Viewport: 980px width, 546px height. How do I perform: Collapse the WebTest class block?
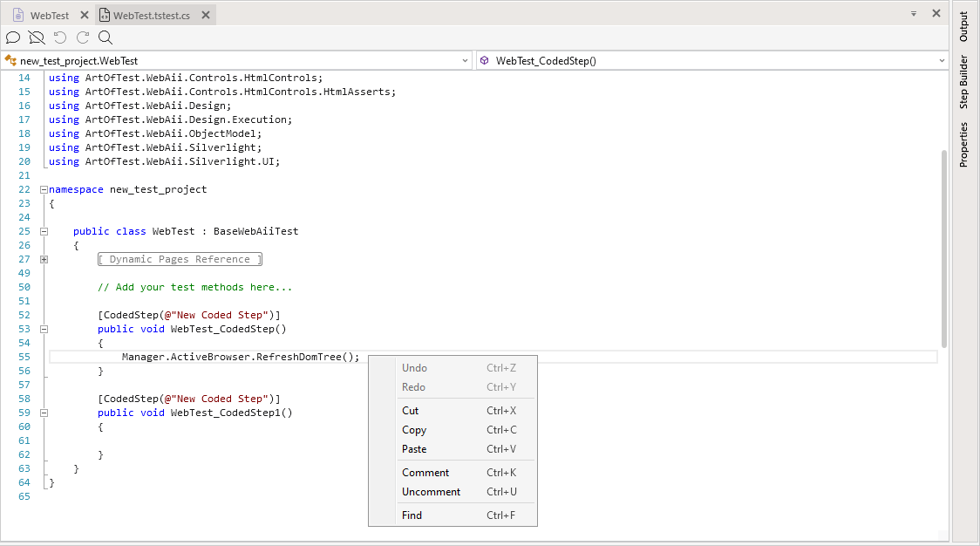(44, 231)
